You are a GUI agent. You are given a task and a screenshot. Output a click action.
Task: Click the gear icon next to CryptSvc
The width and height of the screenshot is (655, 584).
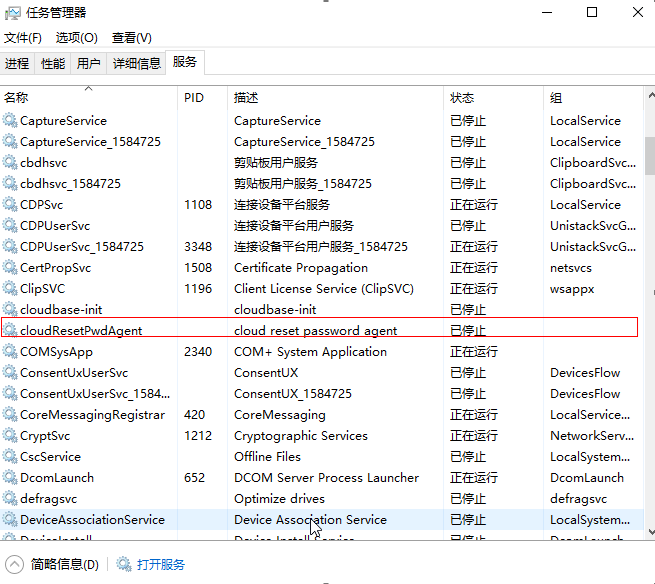(x=10, y=436)
